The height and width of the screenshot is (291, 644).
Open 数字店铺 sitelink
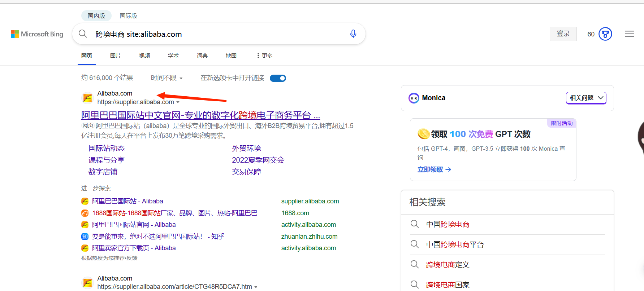(x=103, y=172)
